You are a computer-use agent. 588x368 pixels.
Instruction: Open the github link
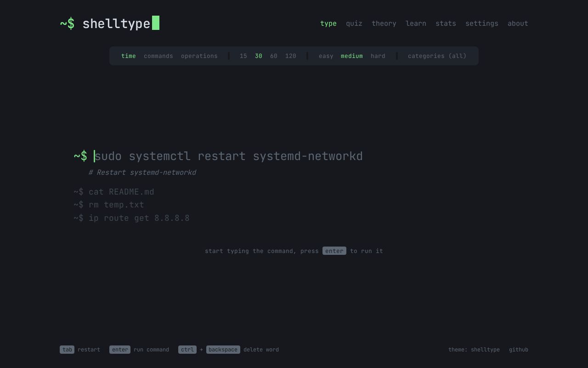tap(519, 350)
